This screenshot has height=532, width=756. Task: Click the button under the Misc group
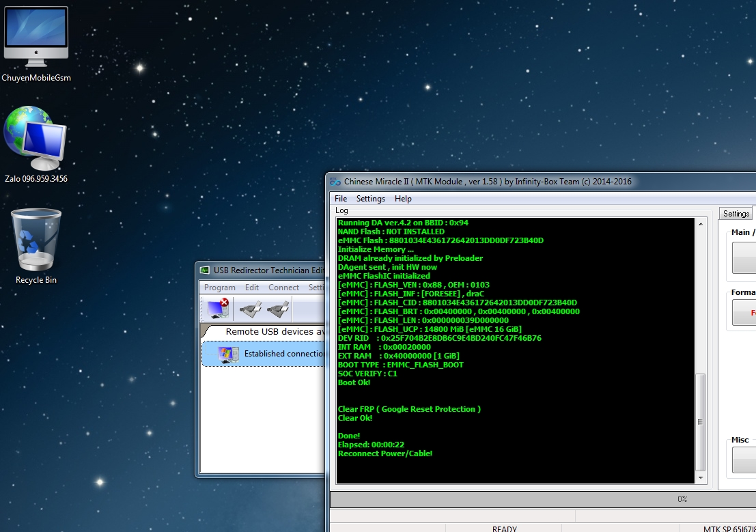[x=744, y=460]
